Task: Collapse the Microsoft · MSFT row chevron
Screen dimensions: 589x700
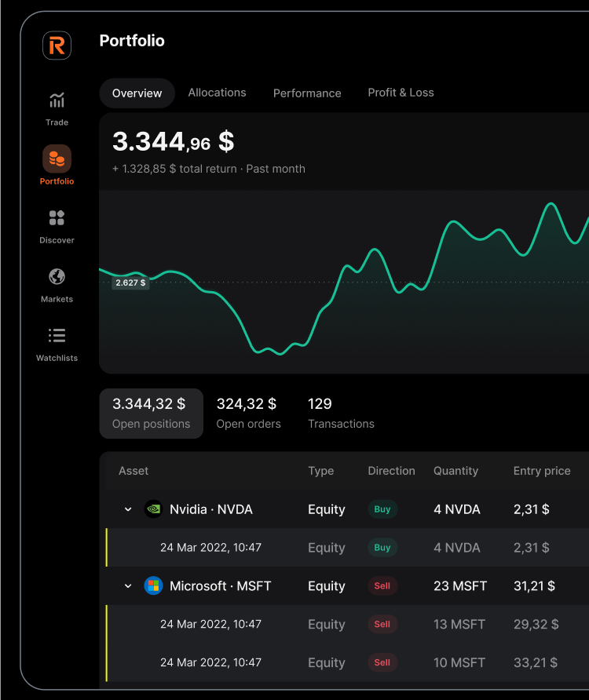Action: [x=128, y=585]
